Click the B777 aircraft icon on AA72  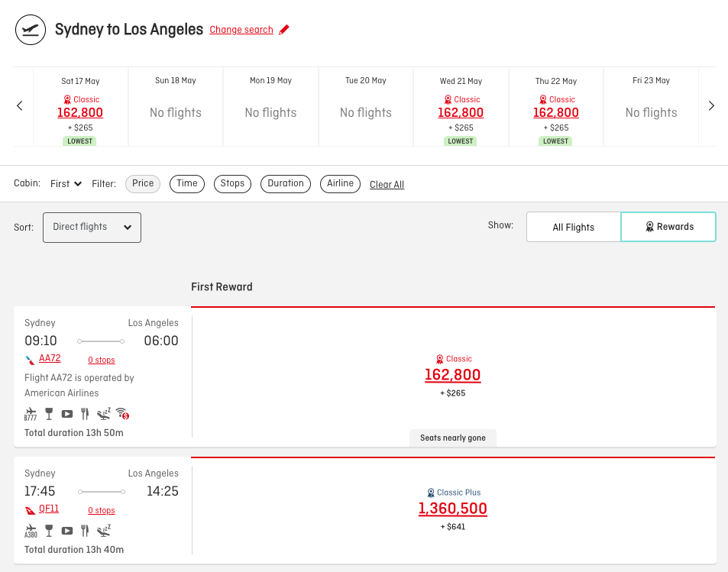[31, 413]
